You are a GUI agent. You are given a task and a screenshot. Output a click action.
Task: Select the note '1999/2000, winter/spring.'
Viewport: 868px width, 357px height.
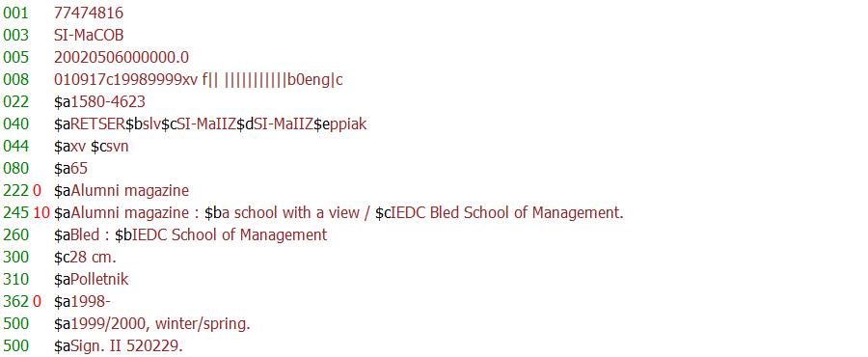pyautogui.click(x=160, y=324)
